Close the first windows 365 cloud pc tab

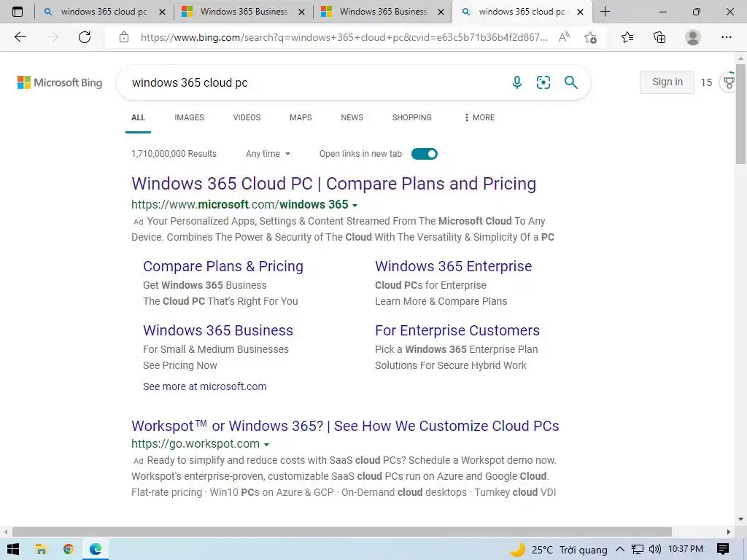click(x=162, y=12)
